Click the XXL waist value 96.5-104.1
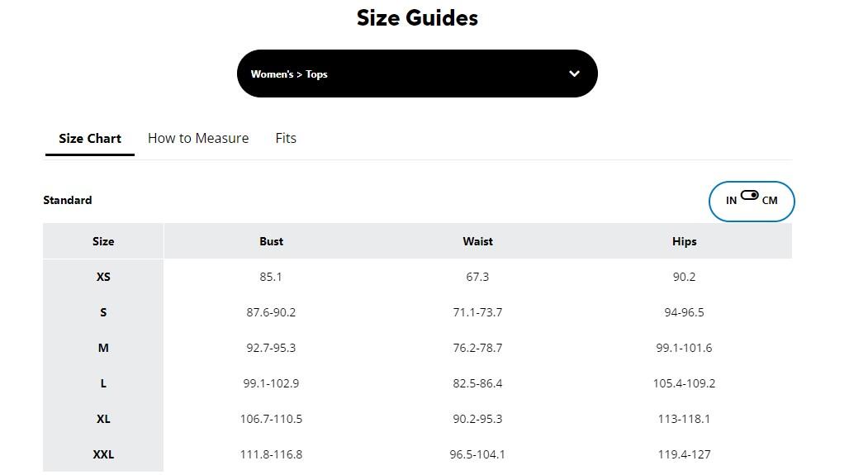868x475 pixels. pyautogui.click(x=477, y=454)
